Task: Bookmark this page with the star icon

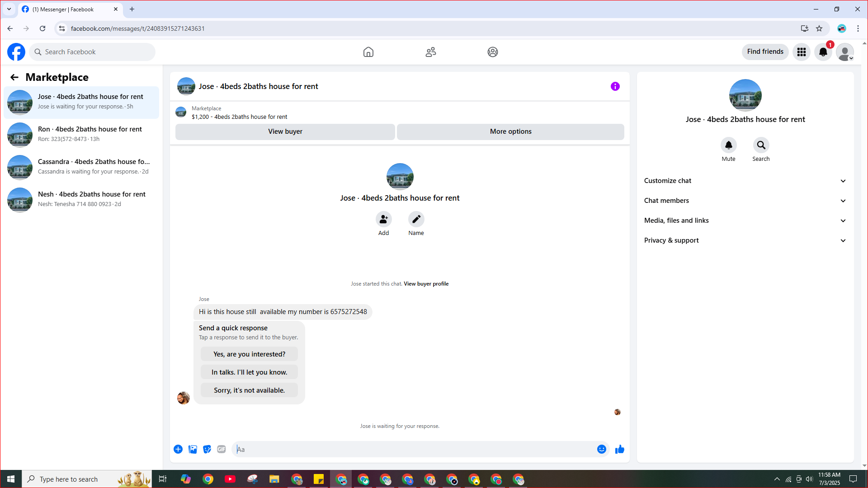Action: pyautogui.click(x=819, y=28)
